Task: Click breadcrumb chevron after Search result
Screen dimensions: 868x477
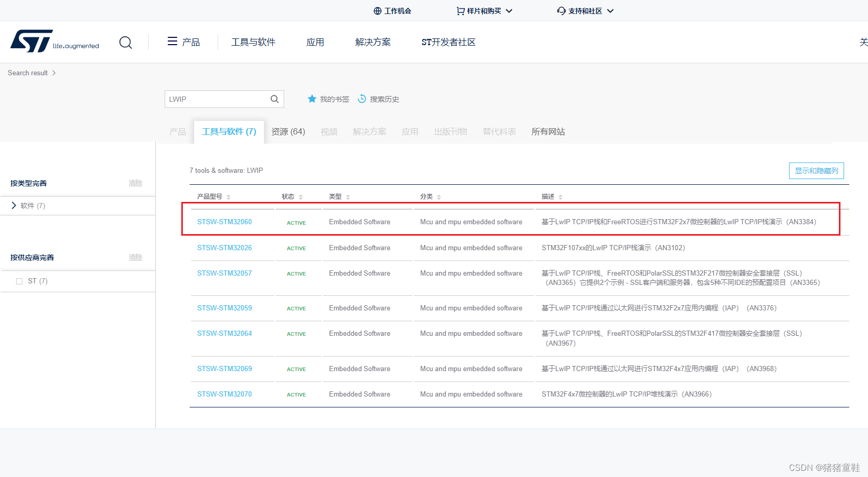Action: click(x=54, y=73)
